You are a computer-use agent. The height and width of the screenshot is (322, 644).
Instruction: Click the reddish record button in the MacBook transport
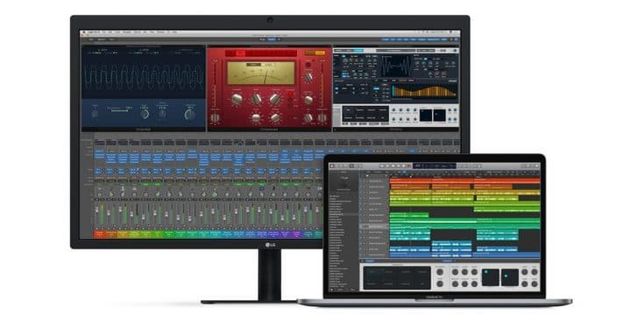[x=408, y=165]
